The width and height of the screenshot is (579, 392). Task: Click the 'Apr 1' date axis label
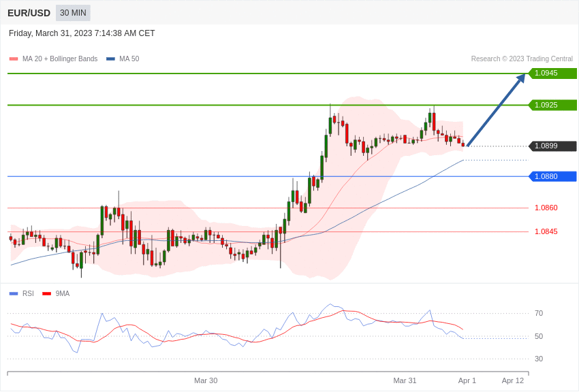(x=467, y=380)
